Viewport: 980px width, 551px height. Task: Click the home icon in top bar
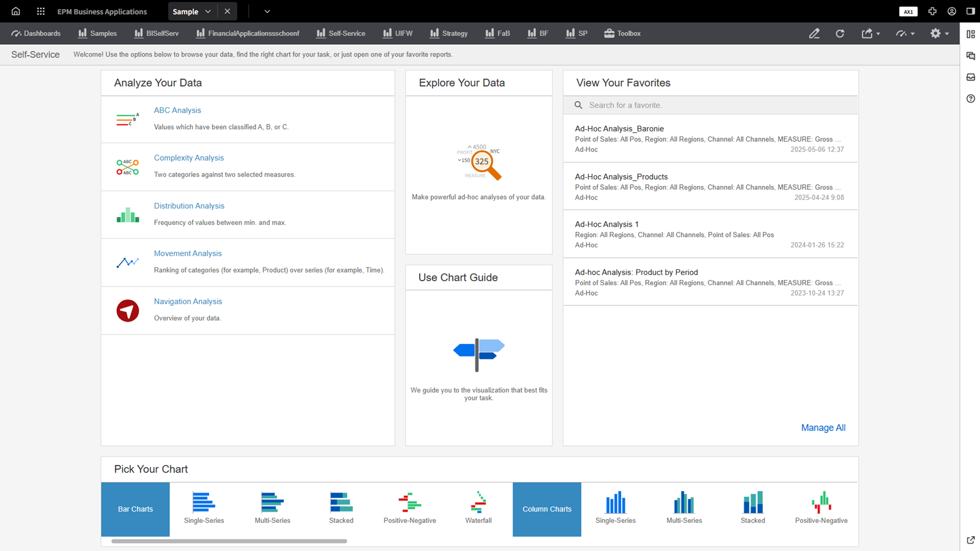click(x=16, y=11)
